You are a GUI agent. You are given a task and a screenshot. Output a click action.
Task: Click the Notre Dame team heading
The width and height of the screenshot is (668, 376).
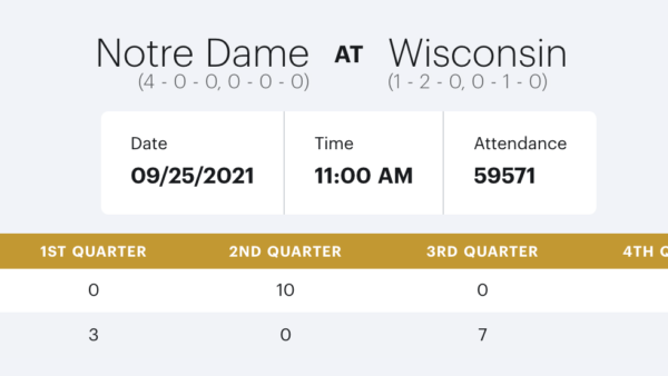202,53
